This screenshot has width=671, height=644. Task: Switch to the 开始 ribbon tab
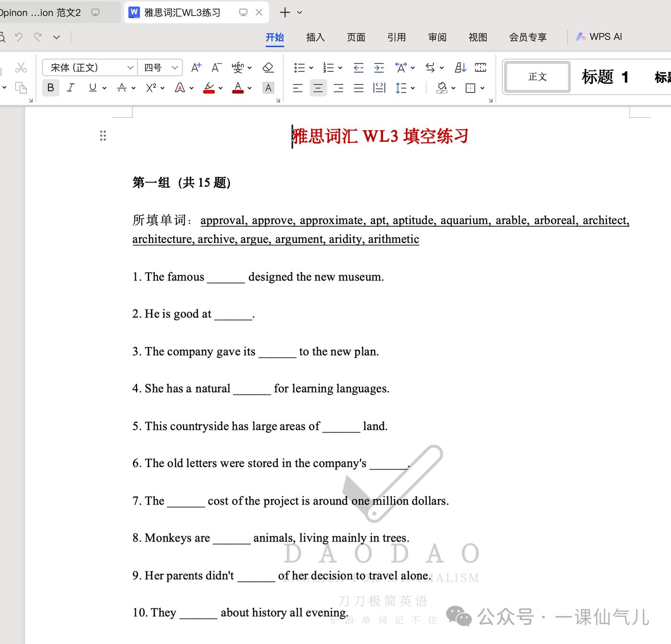[x=275, y=37]
